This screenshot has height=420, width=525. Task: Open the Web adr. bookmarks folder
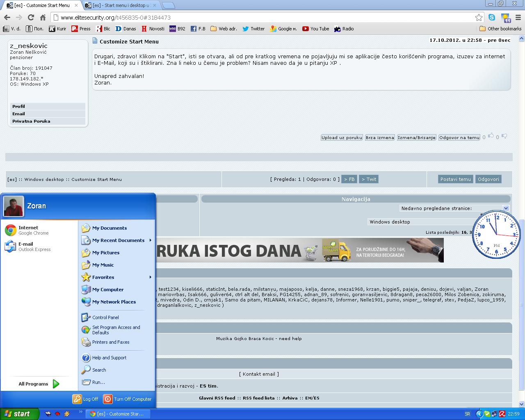pos(224,29)
